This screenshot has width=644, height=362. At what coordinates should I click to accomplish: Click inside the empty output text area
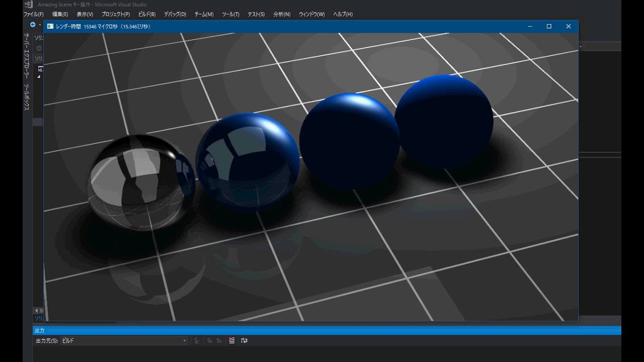point(327,354)
